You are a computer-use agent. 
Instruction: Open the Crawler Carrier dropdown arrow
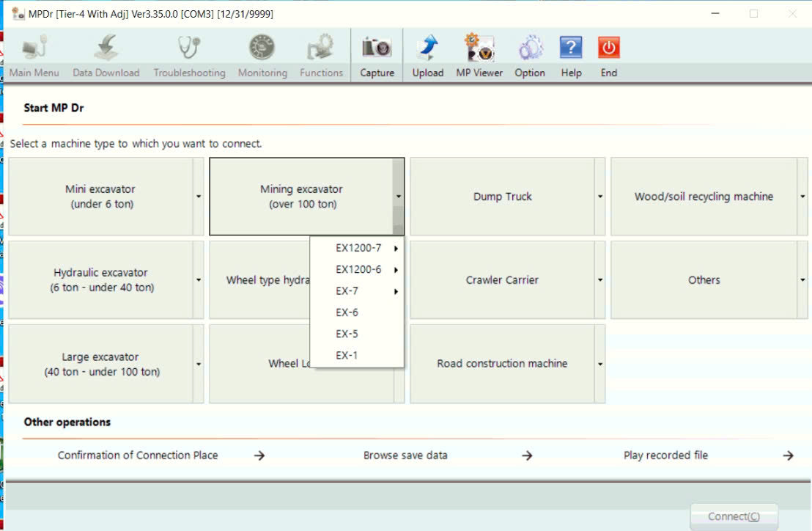(x=599, y=280)
